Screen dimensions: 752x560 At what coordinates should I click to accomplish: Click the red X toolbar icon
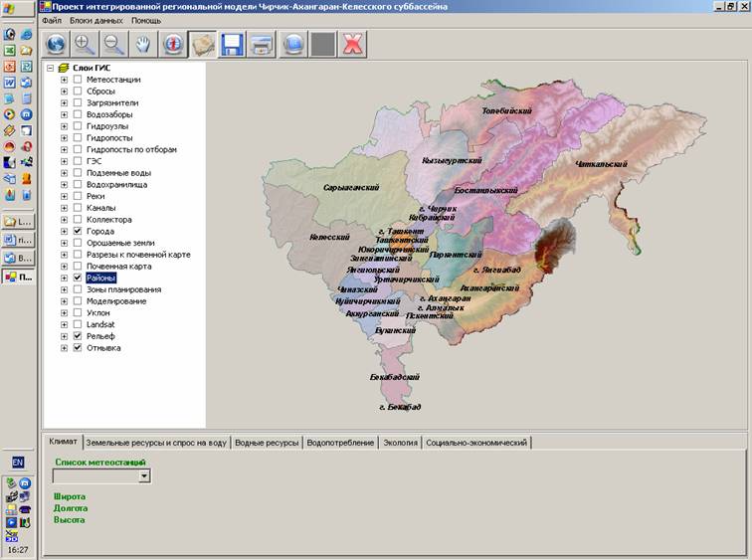click(x=351, y=44)
